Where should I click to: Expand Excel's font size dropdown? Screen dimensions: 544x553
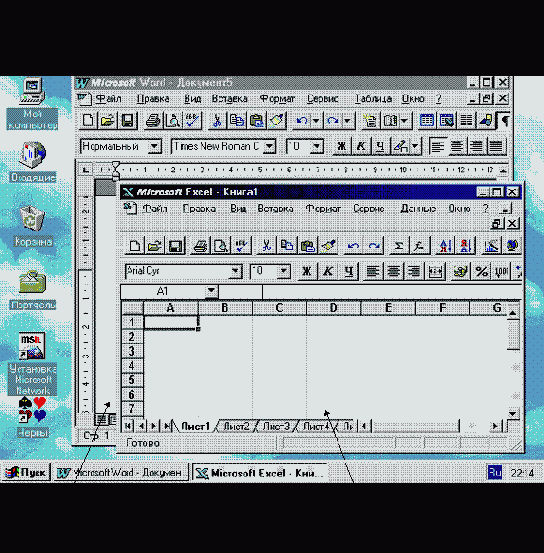click(283, 271)
